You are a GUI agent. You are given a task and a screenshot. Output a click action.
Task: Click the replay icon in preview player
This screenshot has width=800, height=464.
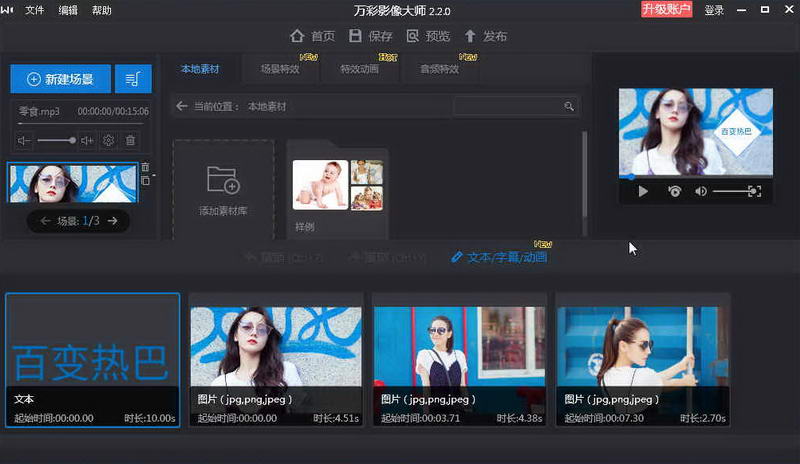pyautogui.click(x=674, y=191)
